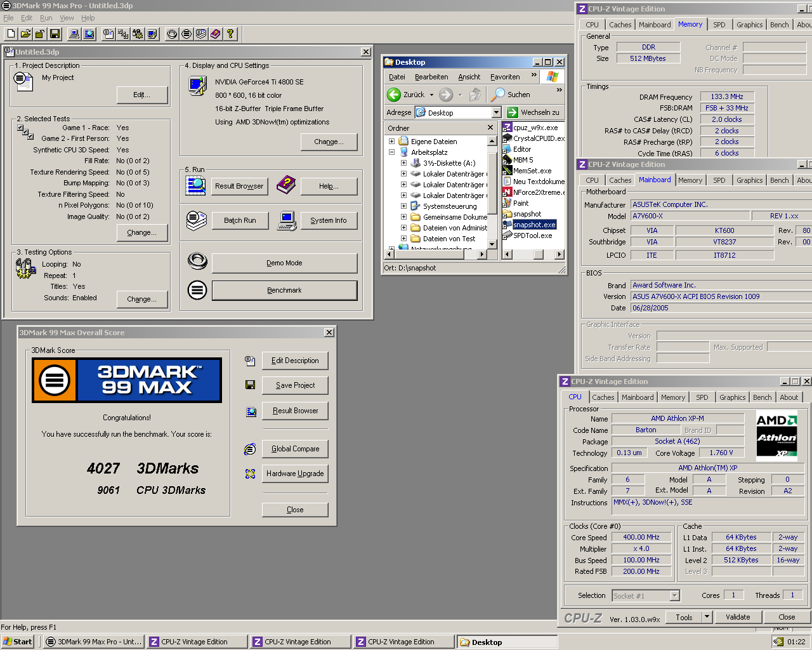Image resolution: width=812 pixels, height=650 pixels.
Task: Click the Batch Run stacked pages toolbar icon
Action: 201,34
